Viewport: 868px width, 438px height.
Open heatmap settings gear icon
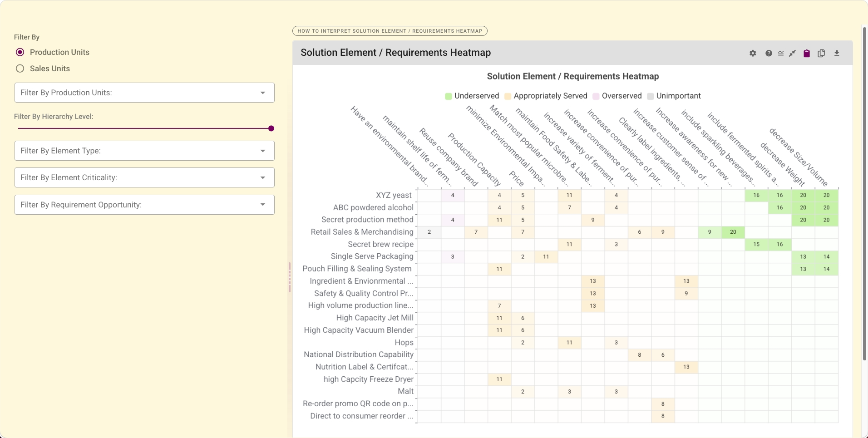753,53
